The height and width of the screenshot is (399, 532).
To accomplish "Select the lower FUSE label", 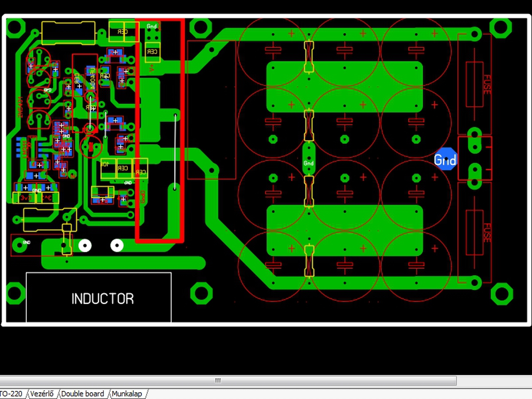I will pos(487,232).
